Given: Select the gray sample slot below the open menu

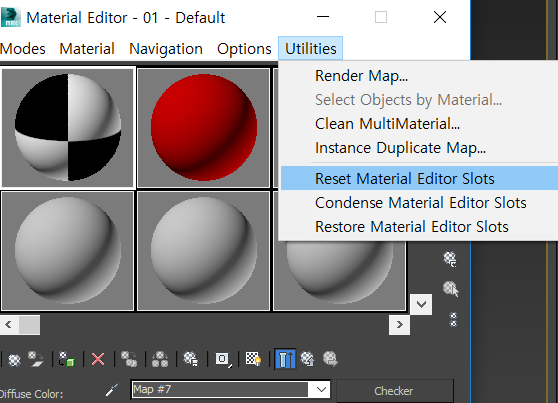Looking at the screenshot, I should pyautogui.click(x=339, y=276).
